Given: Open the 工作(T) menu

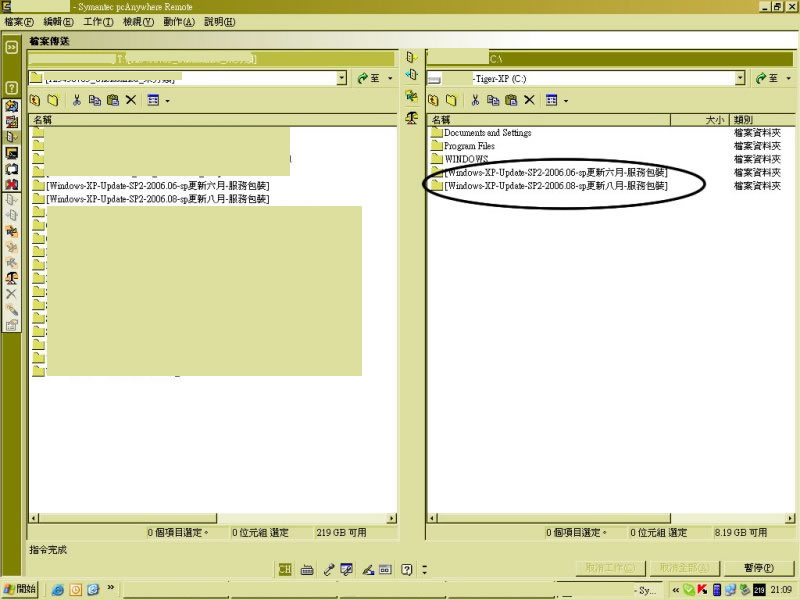Looking at the screenshot, I should tap(98, 22).
